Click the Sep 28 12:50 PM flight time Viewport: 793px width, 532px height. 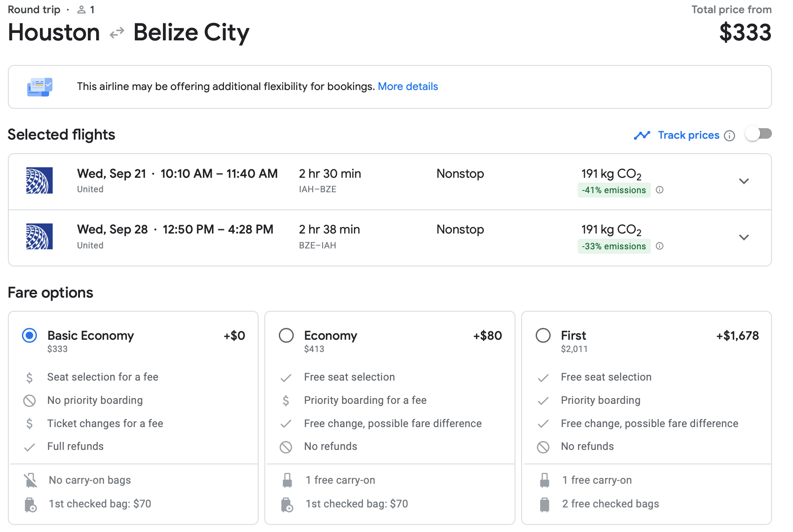coord(218,230)
